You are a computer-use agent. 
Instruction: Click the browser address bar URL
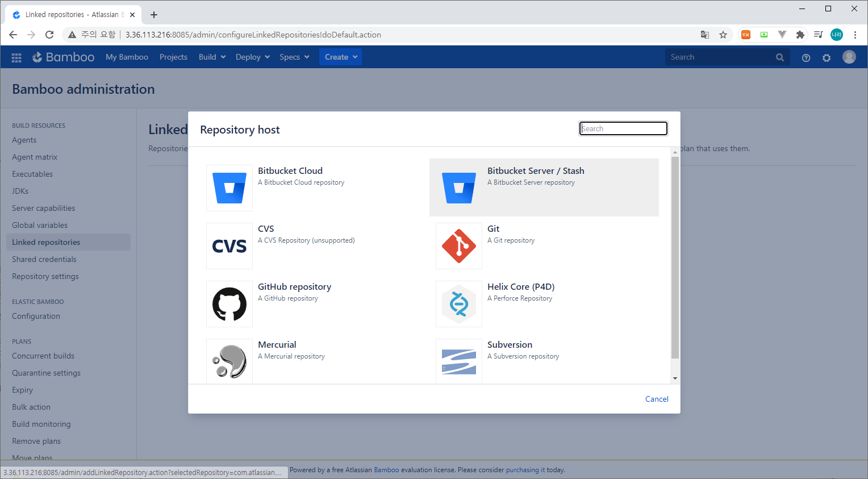253,35
